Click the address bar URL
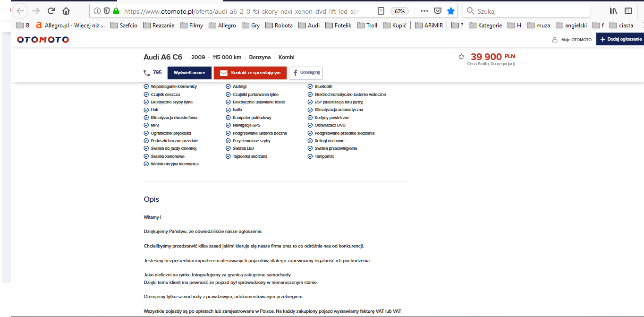Screen dimensions: 644x317 pyautogui.click(x=243, y=11)
